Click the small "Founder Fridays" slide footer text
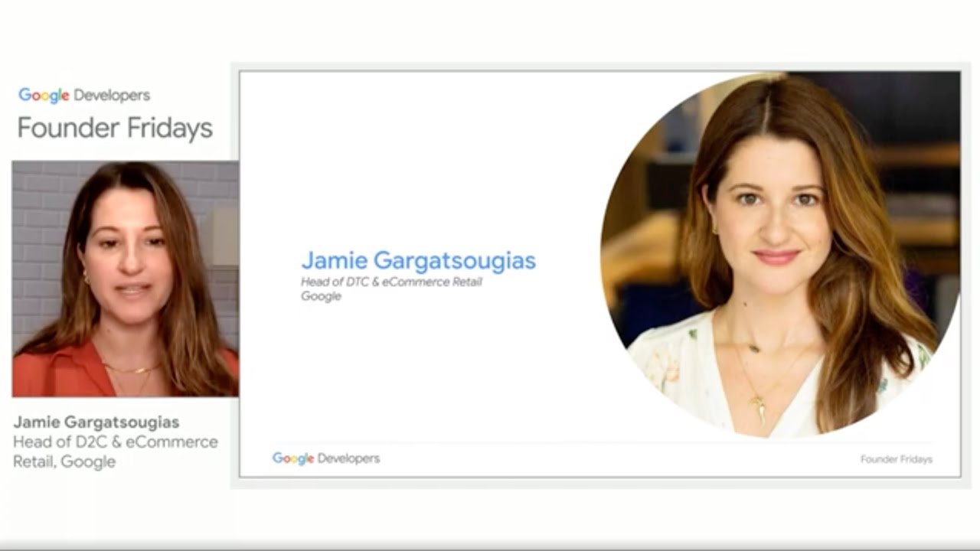Screen dimensions: 980x551 [x=897, y=459]
